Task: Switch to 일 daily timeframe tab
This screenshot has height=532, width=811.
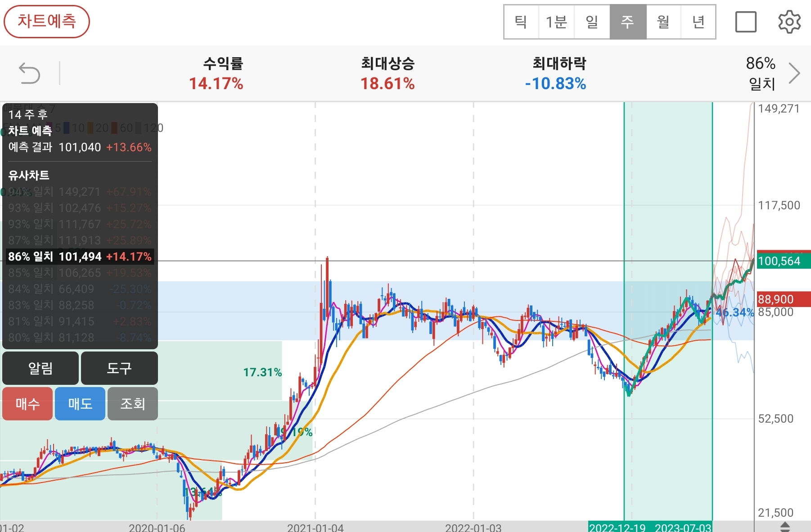Action: [592, 22]
